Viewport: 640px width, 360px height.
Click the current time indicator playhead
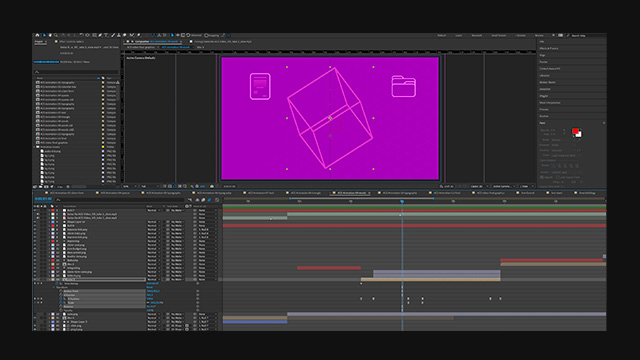(x=402, y=202)
